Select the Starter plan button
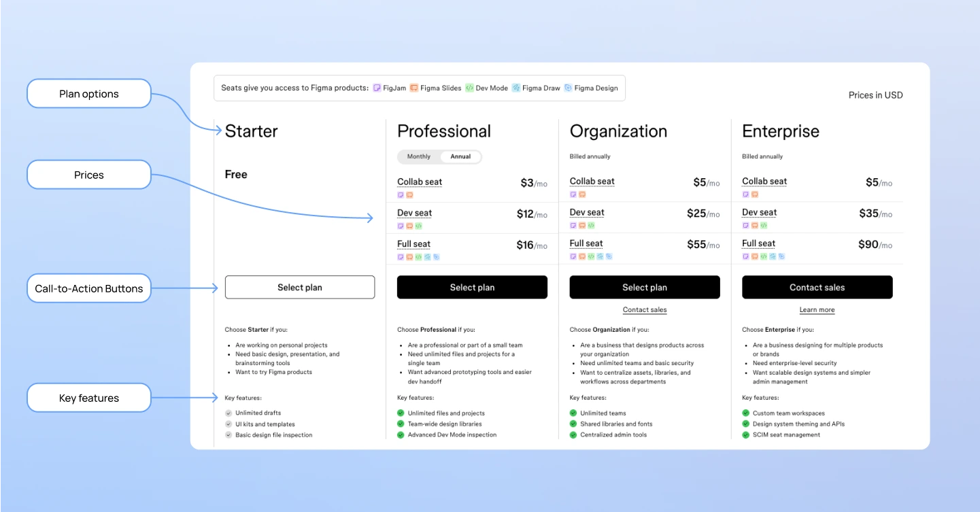 [x=300, y=287]
